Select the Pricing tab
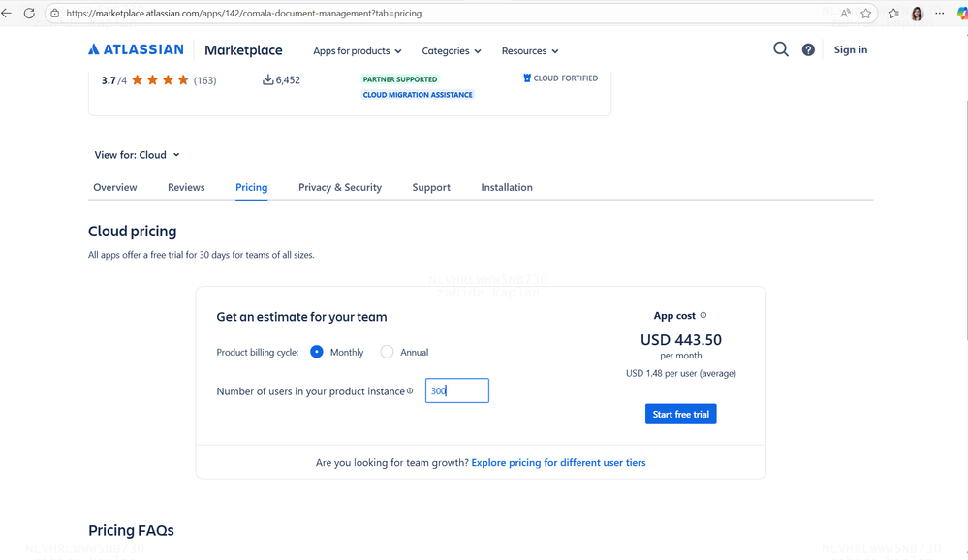The height and width of the screenshot is (560, 968). (251, 187)
